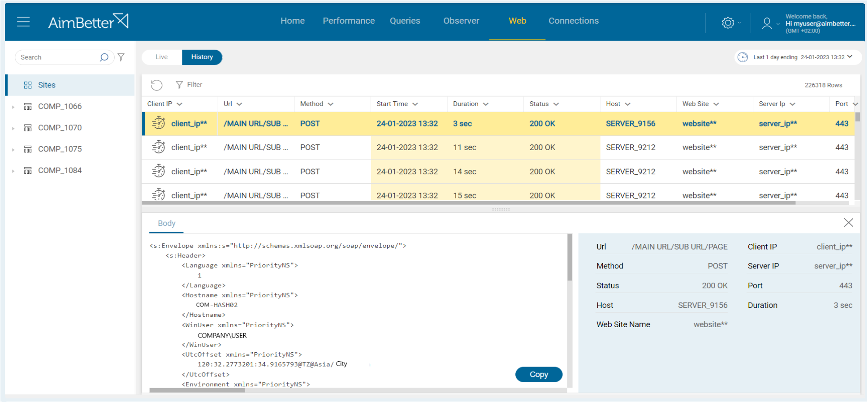Click the stopwatch icon in the 15 sec row
The width and height of the screenshot is (868, 402).
(158, 195)
